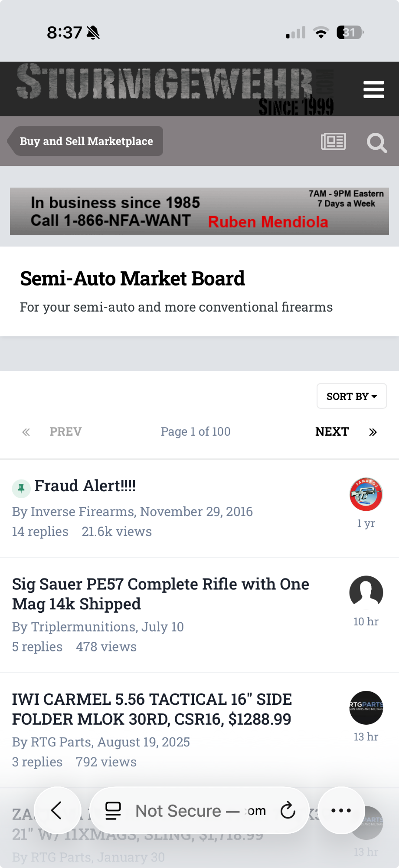
Task: Tap the browser back arrow button
Action: pyautogui.click(x=57, y=810)
